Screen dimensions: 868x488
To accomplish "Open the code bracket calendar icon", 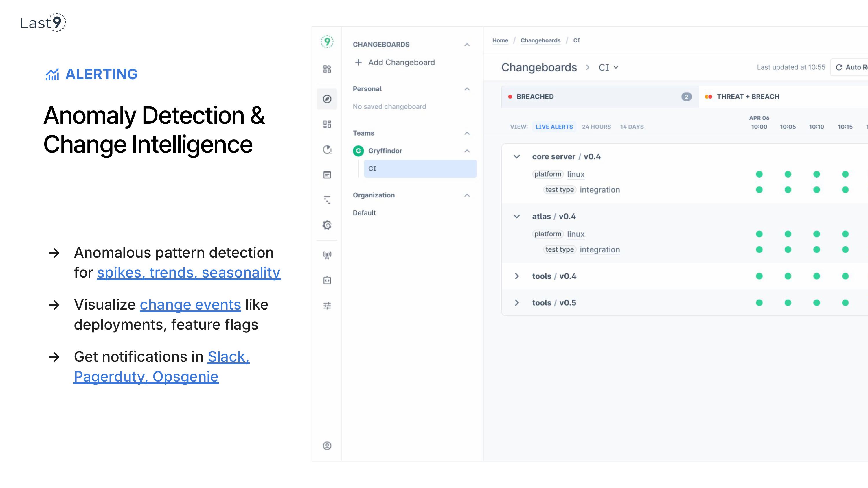I will point(327,280).
